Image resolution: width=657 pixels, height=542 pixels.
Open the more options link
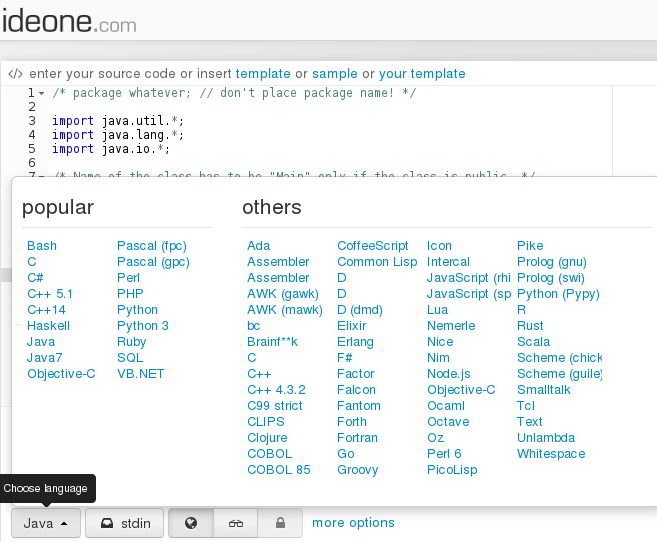pyautogui.click(x=353, y=523)
